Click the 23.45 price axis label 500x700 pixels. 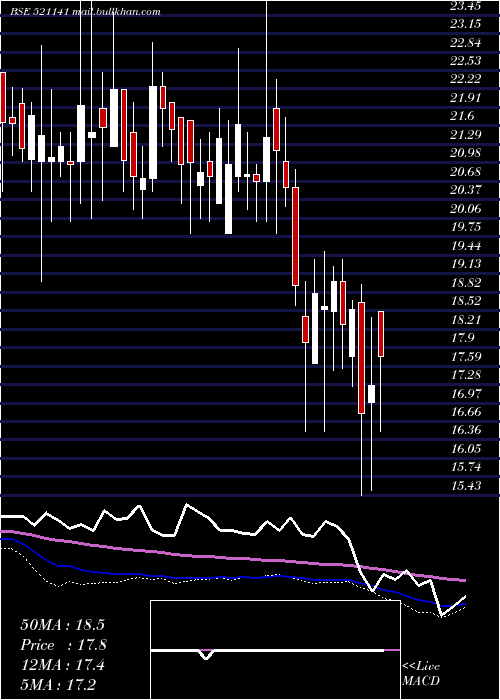point(466,5)
